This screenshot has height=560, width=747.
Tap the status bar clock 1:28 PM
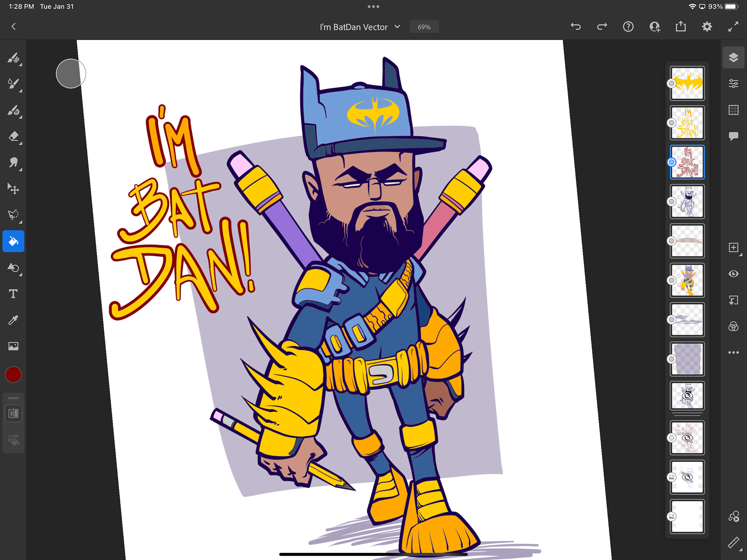[21, 7]
